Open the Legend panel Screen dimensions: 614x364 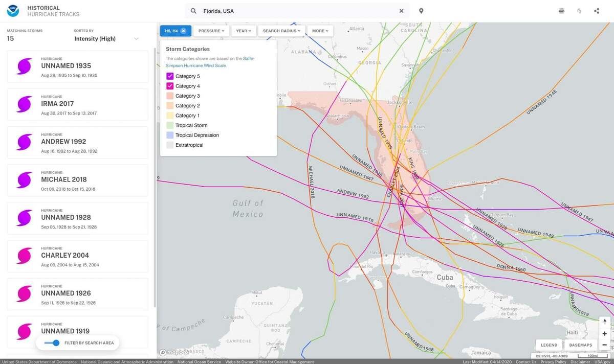click(x=549, y=345)
